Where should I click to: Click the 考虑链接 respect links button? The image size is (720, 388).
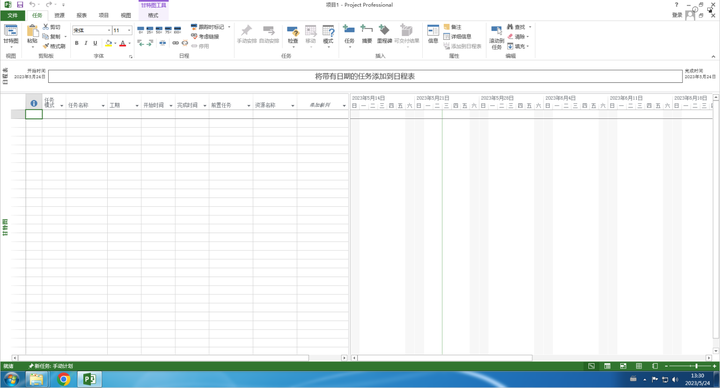(x=205, y=36)
